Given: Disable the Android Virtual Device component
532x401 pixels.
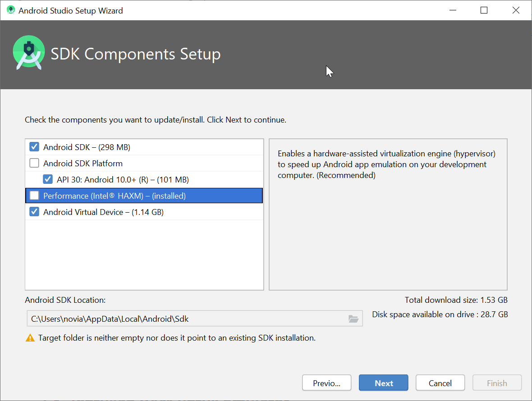Looking at the screenshot, I should click(x=34, y=211).
